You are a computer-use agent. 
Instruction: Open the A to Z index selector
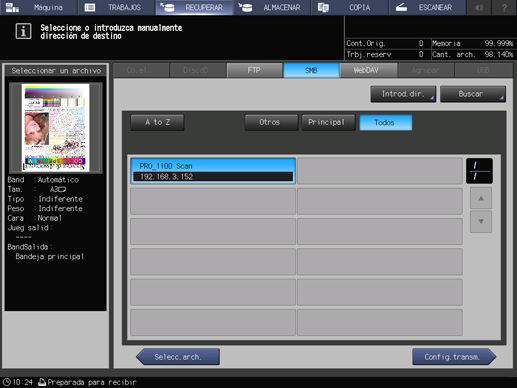point(157,122)
